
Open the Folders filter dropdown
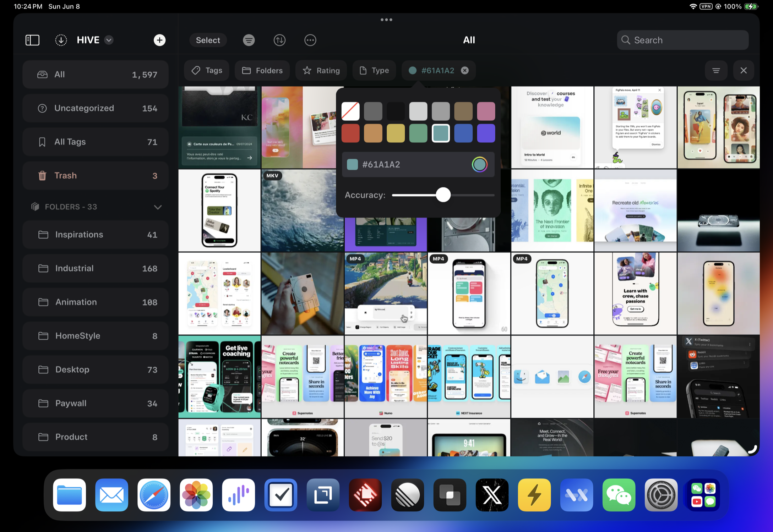(x=262, y=70)
